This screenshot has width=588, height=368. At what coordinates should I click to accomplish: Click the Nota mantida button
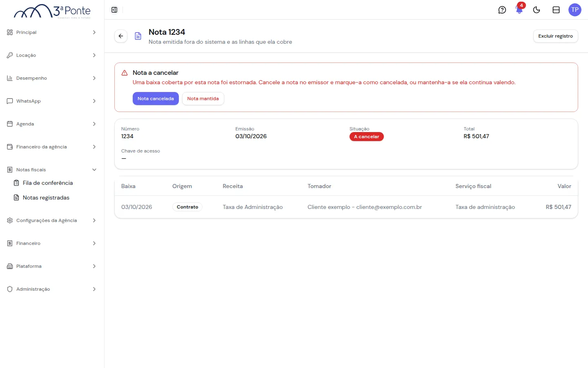(203, 99)
